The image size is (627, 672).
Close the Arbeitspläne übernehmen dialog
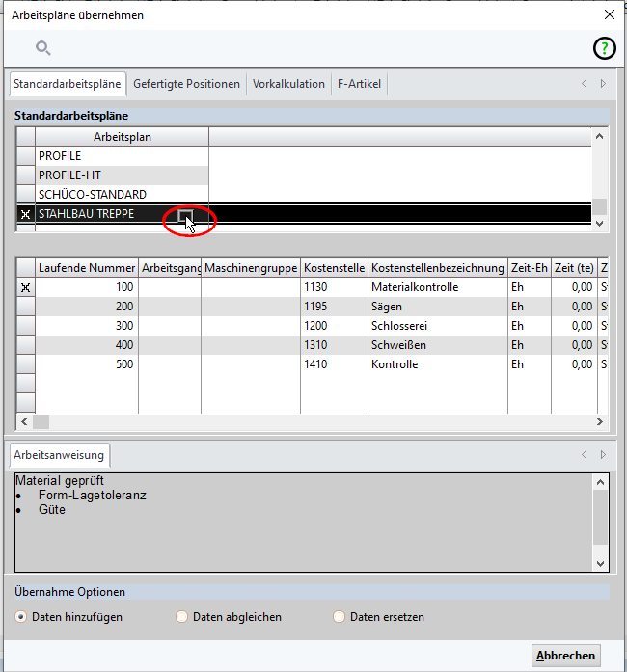pos(609,14)
